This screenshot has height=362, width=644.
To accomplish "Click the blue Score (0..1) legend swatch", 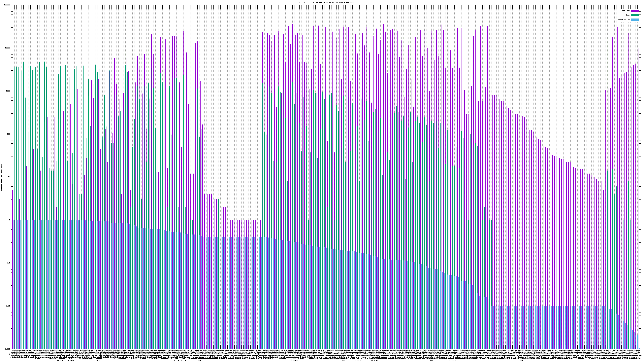I will coord(635,20).
